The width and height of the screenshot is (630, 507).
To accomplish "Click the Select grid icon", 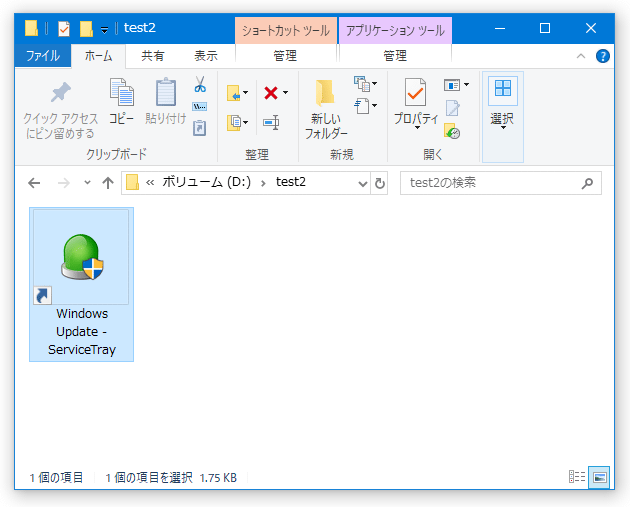I will [503, 89].
